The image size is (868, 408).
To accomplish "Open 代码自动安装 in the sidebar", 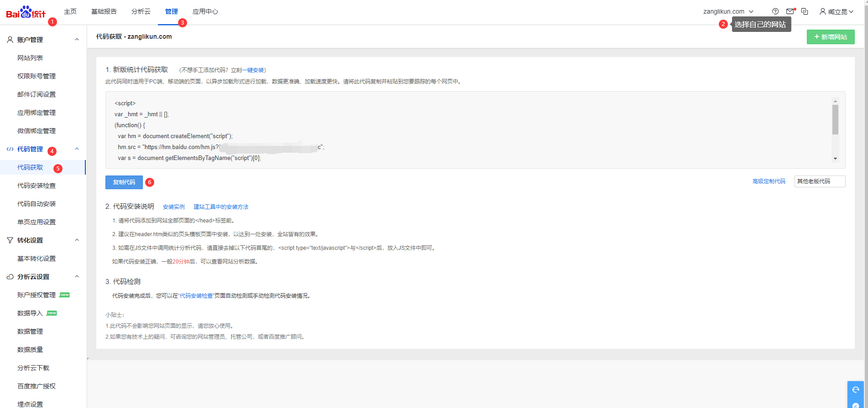I will [x=37, y=204].
